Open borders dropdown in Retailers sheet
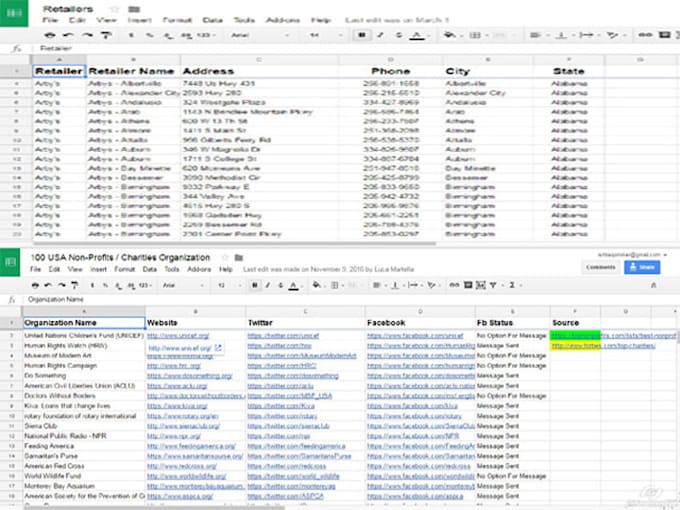The height and width of the screenshot is (510, 680). tap(477, 35)
